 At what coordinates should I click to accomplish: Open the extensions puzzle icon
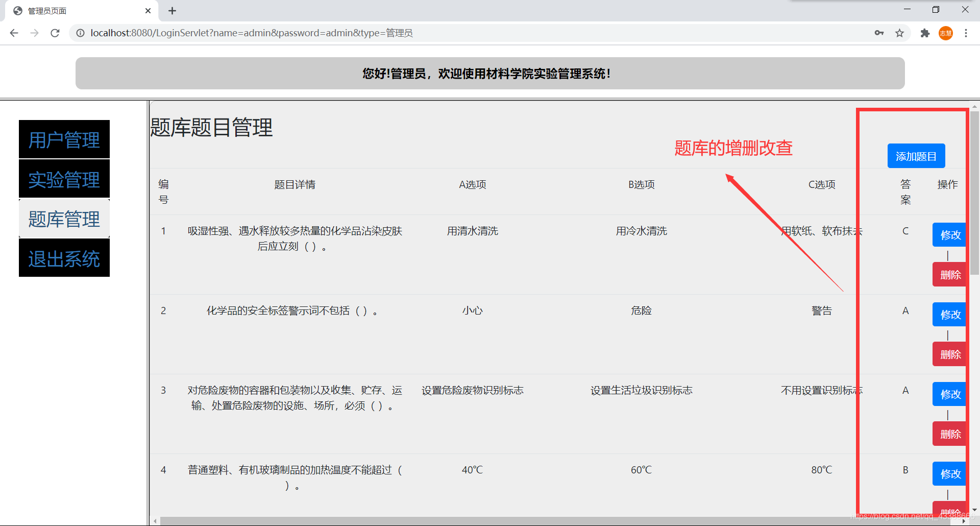[925, 33]
